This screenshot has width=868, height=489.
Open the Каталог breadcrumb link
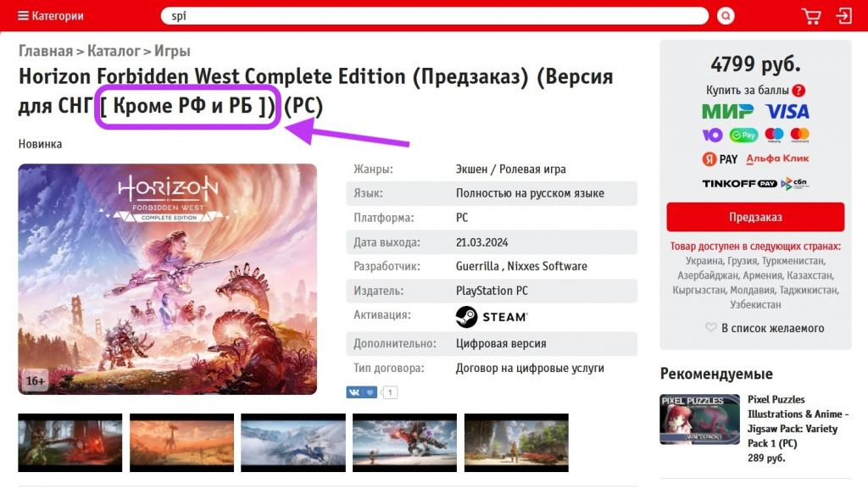click(114, 51)
